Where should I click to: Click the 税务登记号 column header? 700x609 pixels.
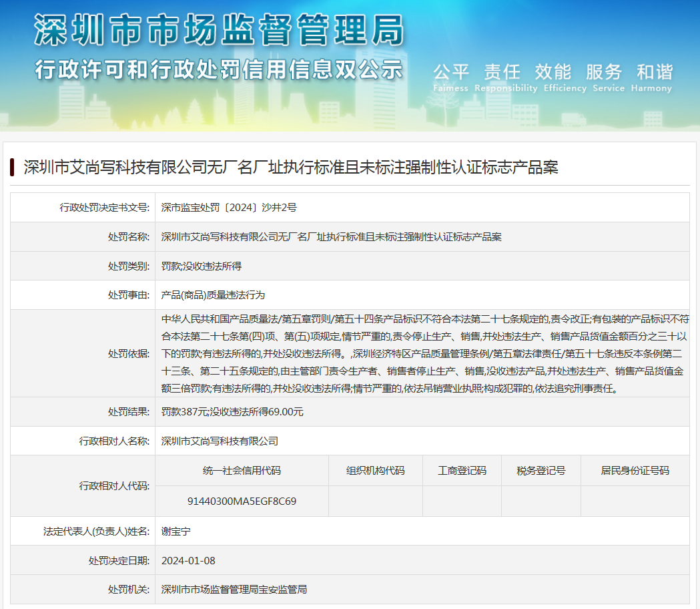(x=541, y=471)
